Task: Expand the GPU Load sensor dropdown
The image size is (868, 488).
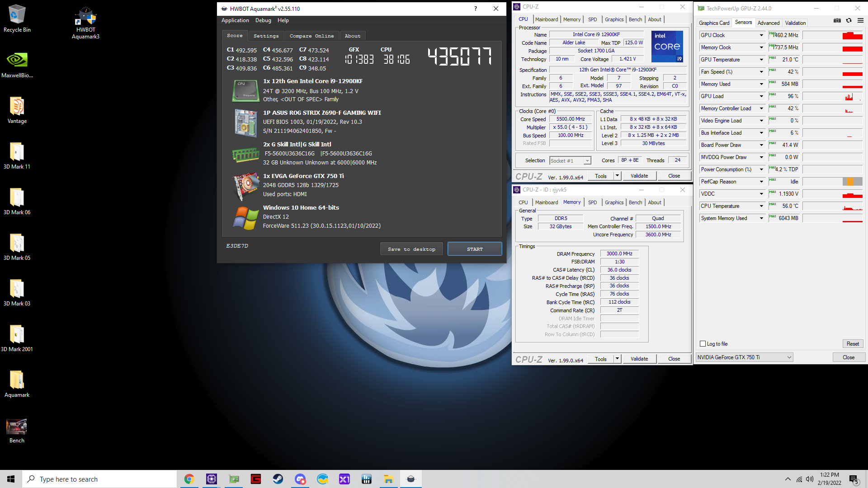Action: point(761,96)
